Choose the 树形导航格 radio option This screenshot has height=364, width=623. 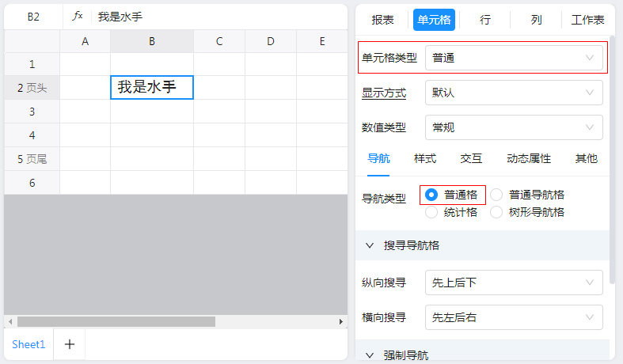tap(496, 212)
